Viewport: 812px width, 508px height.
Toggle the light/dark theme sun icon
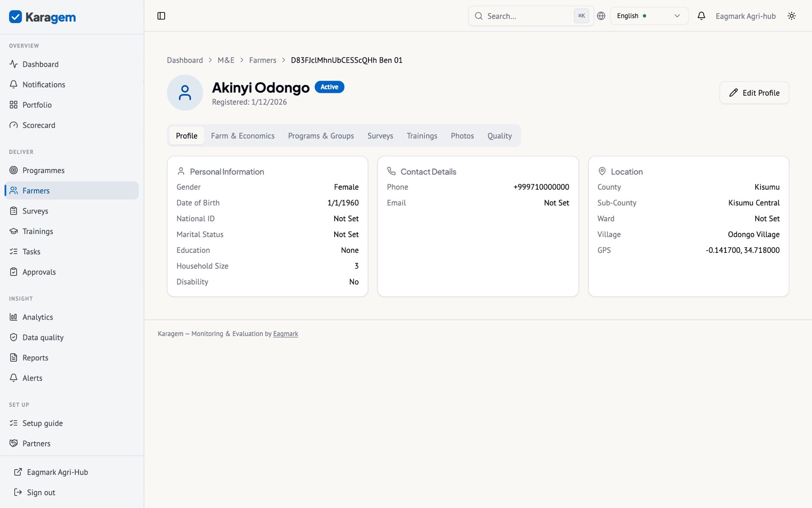pyautogui.click(x=792, y=16)
